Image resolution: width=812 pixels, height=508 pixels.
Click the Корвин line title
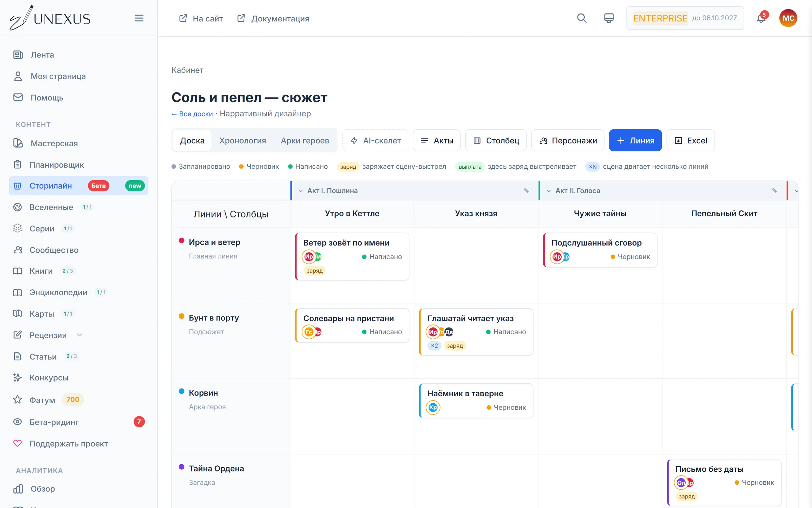tap(203, 393)
